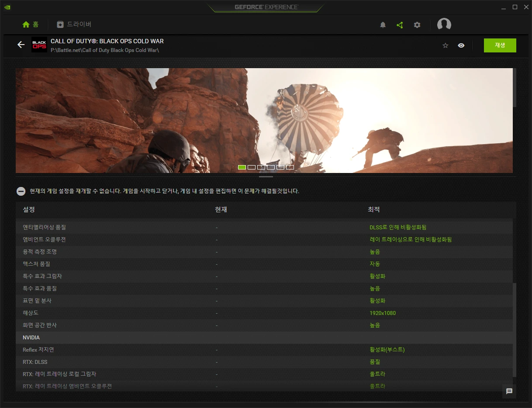Click the 설정 column header
The image size is (532, 408).
tap(29, 210)
